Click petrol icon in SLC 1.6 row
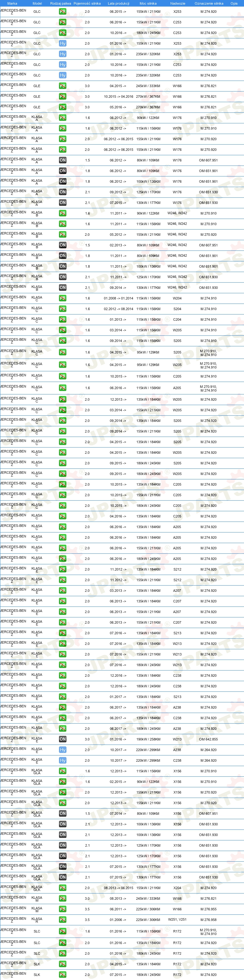244x980 pixels. point(63,931)
